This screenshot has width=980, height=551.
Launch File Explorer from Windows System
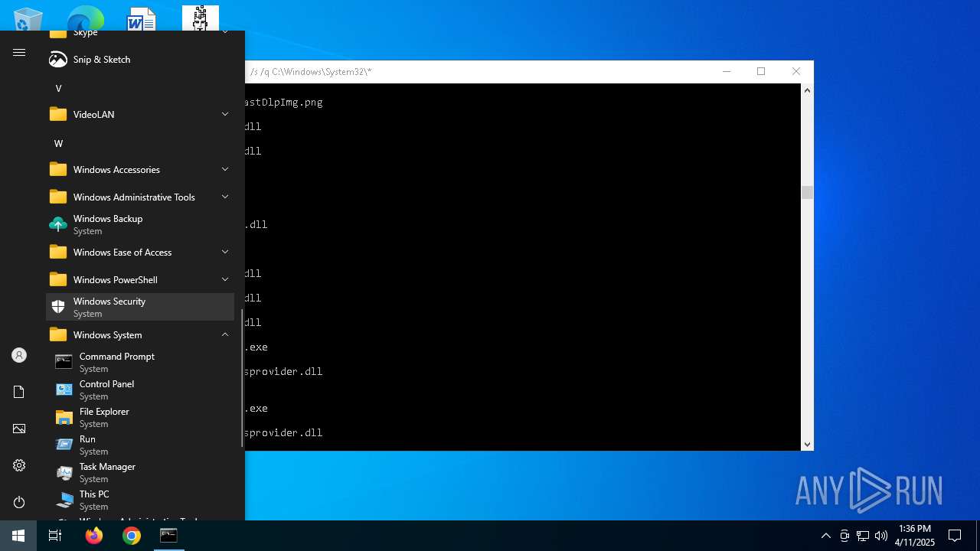coord(140,417)
